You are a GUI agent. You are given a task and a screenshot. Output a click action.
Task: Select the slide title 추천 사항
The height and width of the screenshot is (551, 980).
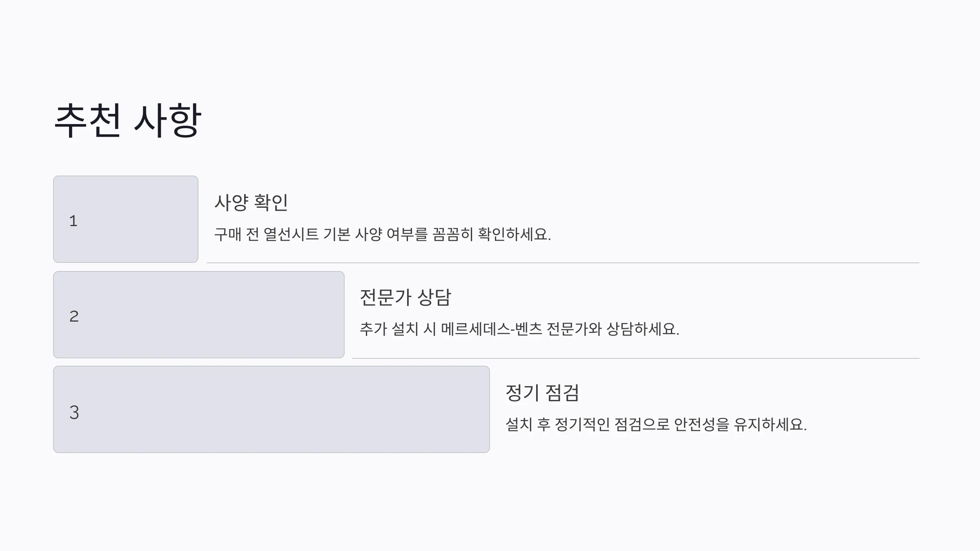(128, 120)
